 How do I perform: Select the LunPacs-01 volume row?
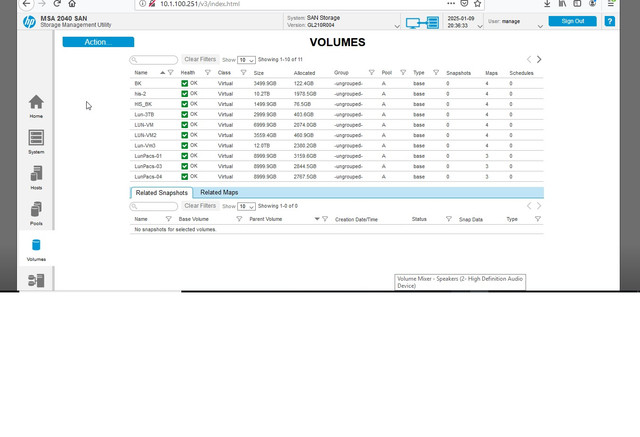[x=336, y=156]
